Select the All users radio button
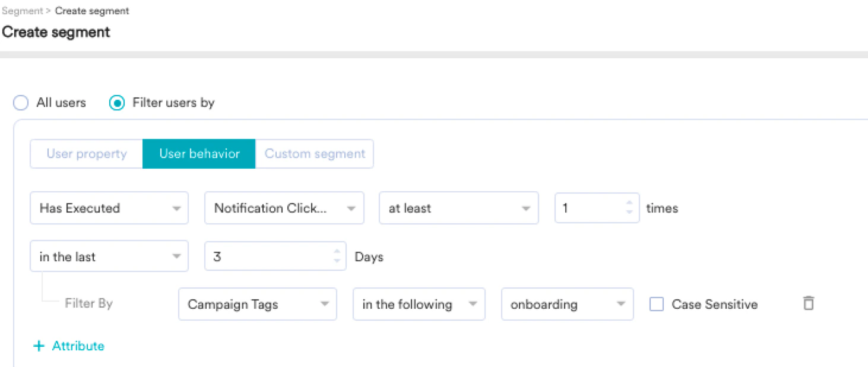Screen dimensions: 868x367 21,103
